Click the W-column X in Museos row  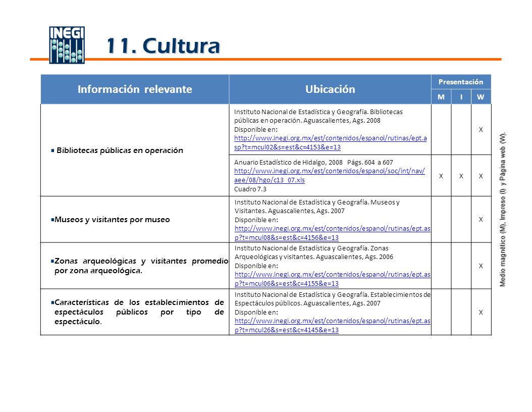(481, 220)
